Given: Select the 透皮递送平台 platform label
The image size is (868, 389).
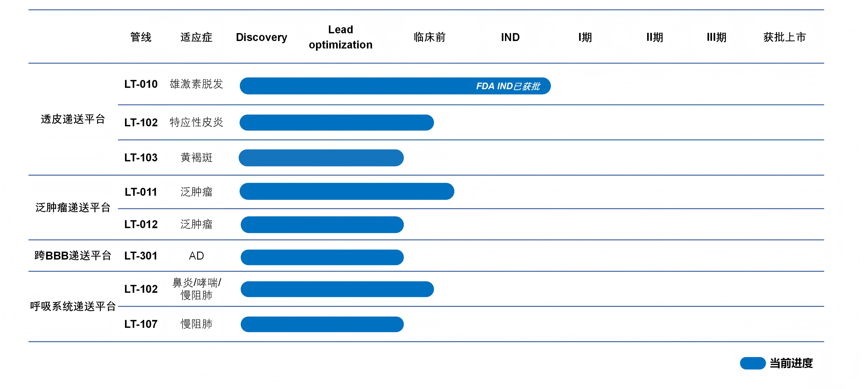Looking at the screenshot, I should pyautogui.click(x=73, y=119).
